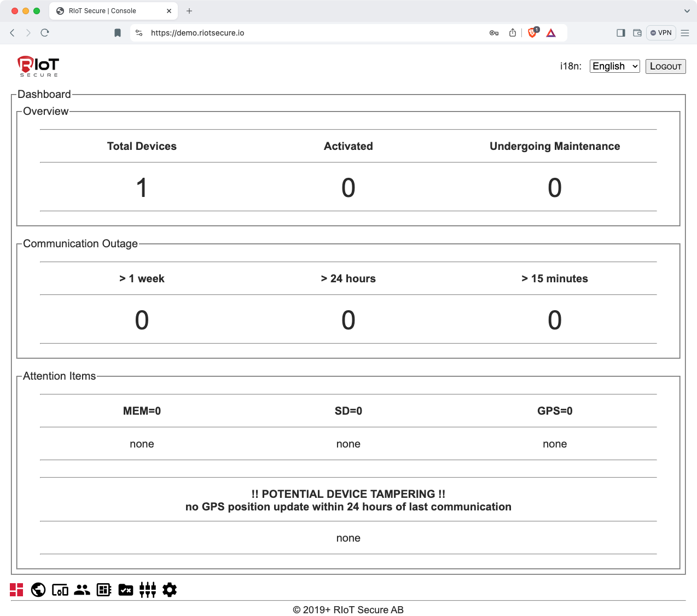Open a new browser tab
This screenshot has width=697, height=616.
[x=189, y=11]
